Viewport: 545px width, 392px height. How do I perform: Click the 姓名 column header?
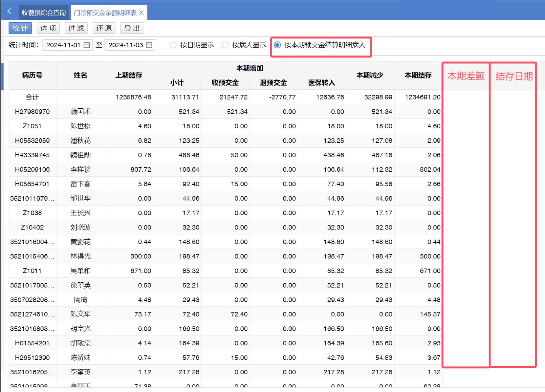[81, 75]
